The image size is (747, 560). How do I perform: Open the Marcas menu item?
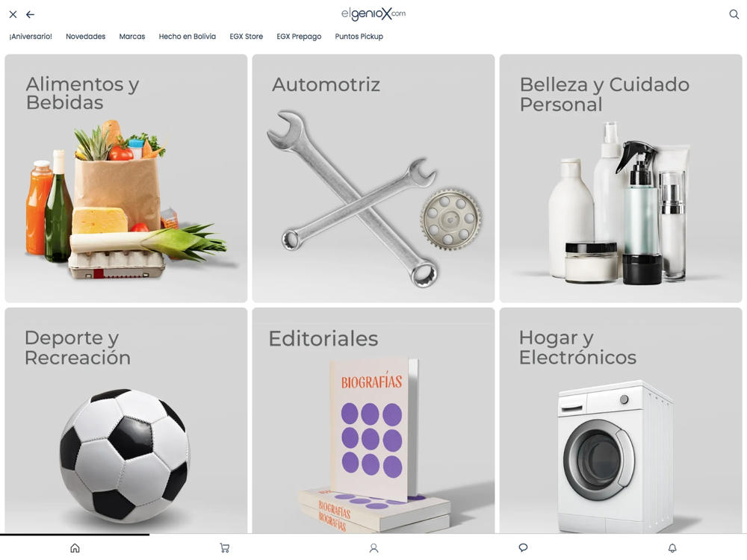point(132,37)
